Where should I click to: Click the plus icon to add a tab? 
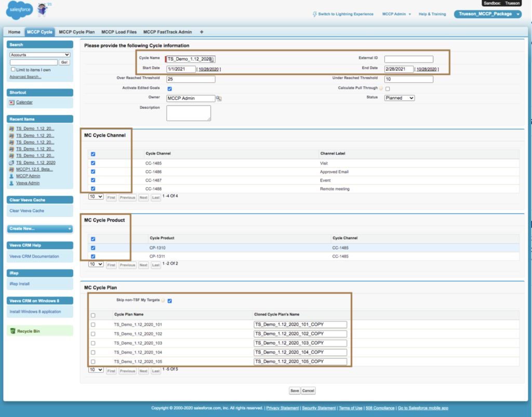(202, 32)
